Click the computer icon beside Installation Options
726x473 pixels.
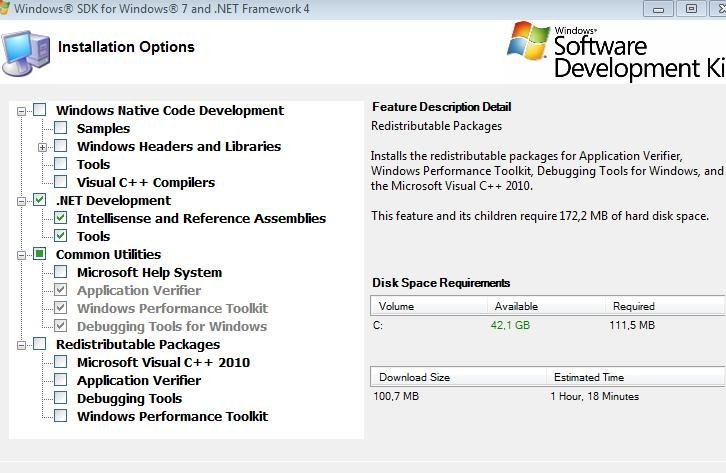pos(25,53)
